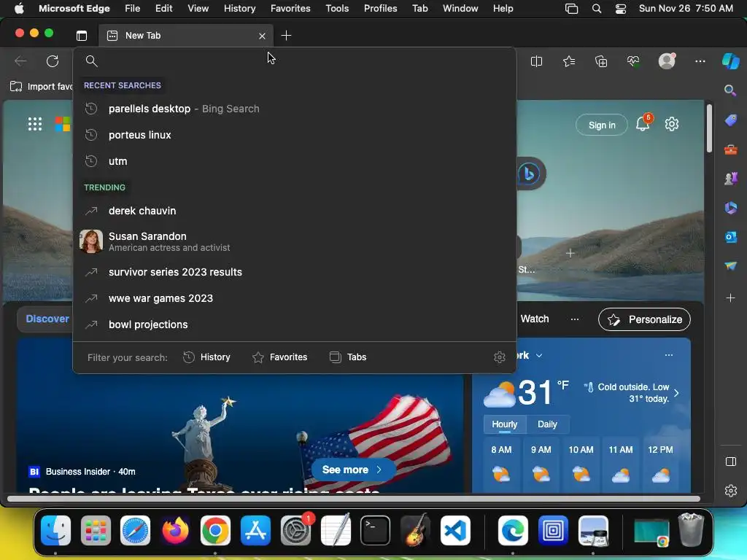Viewport: 747px width, 560px height.
Task: Open Settings and more ellipsis menu
Action: [x=700, y=61]
